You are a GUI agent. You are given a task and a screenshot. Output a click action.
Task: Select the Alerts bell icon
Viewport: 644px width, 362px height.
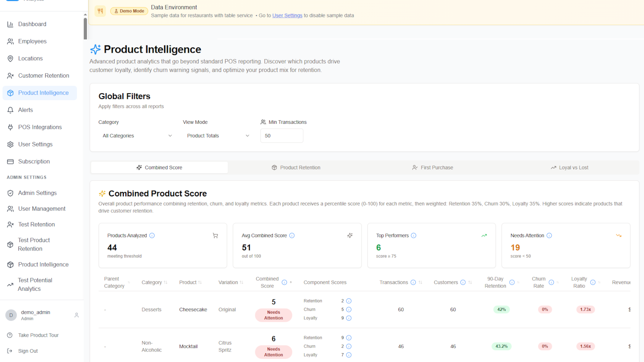click(x=10, y=110)
